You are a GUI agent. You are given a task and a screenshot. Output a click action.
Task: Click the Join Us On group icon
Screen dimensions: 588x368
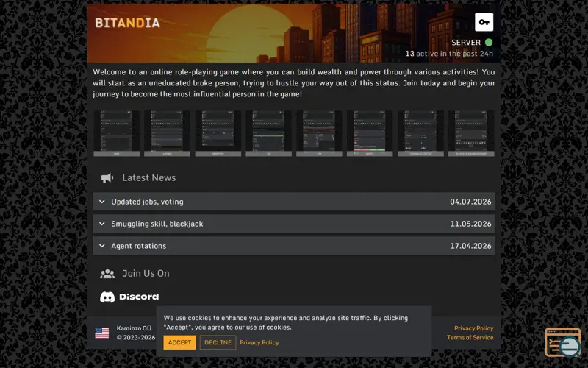(x=107, y=274)
